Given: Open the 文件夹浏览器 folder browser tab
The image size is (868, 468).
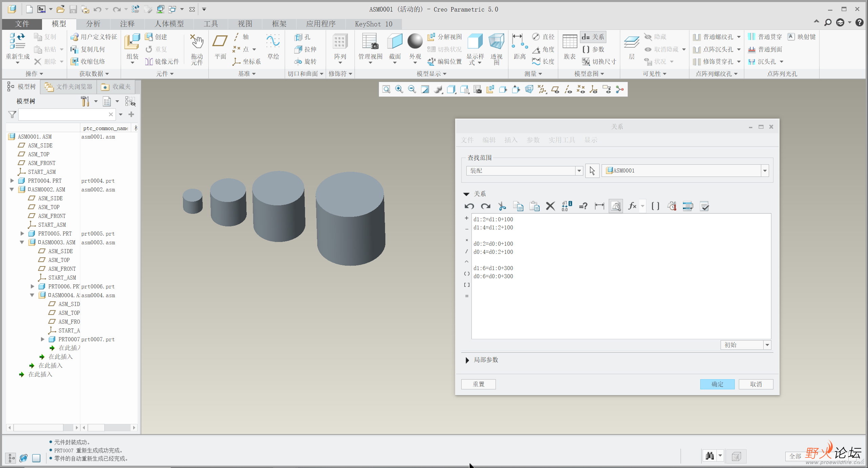Looking at the screenshot, I should point(69,87).
